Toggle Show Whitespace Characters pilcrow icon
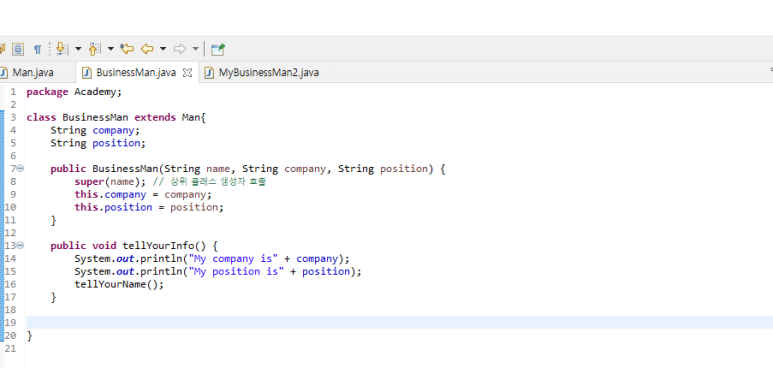 (x=37, y=49)
